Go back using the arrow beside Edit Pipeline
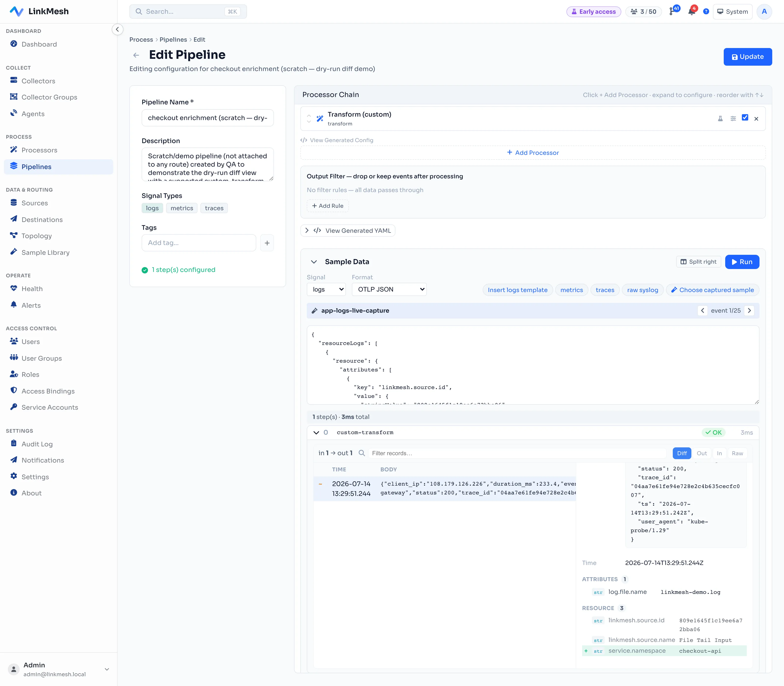 pyautogui.click(x=136, y=55)
